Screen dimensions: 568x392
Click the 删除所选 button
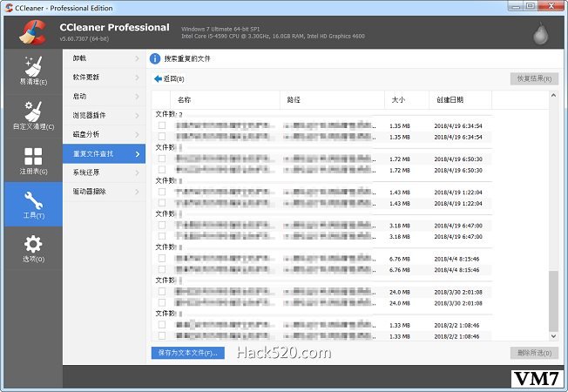534,353
